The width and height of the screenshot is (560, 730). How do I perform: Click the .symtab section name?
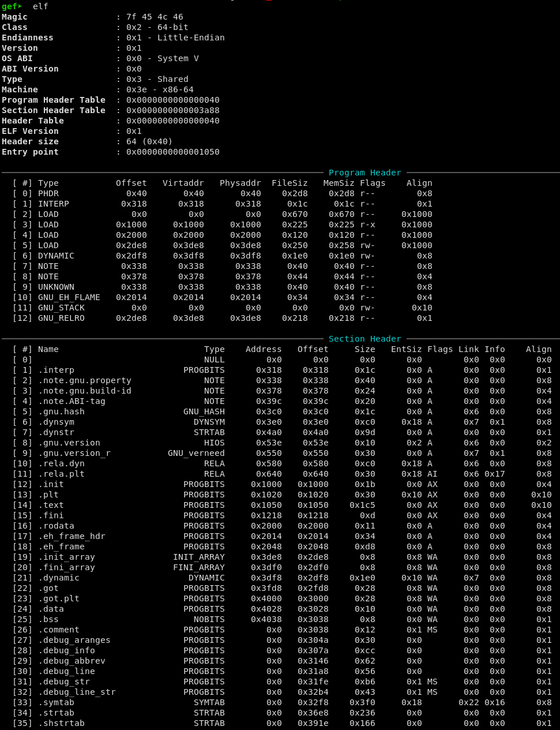coord(56,702)
